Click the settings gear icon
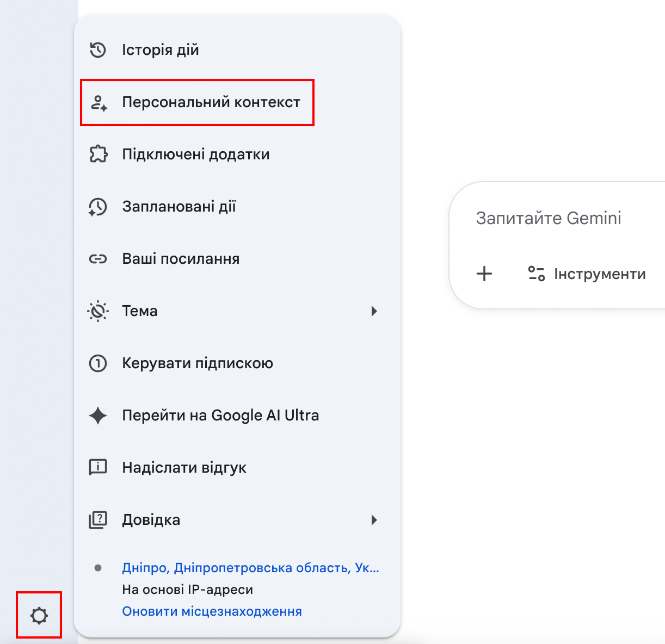The image size is (665, 644). (x=39, y=616)
